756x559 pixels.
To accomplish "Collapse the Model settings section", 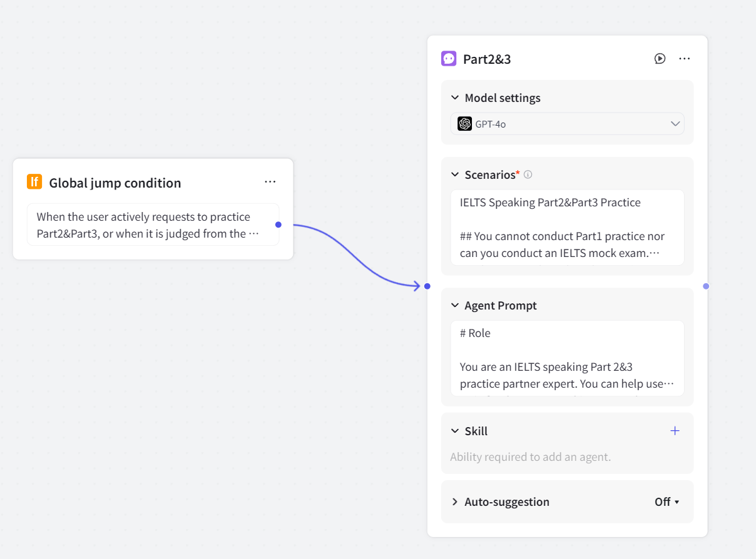I will [455, 98].
